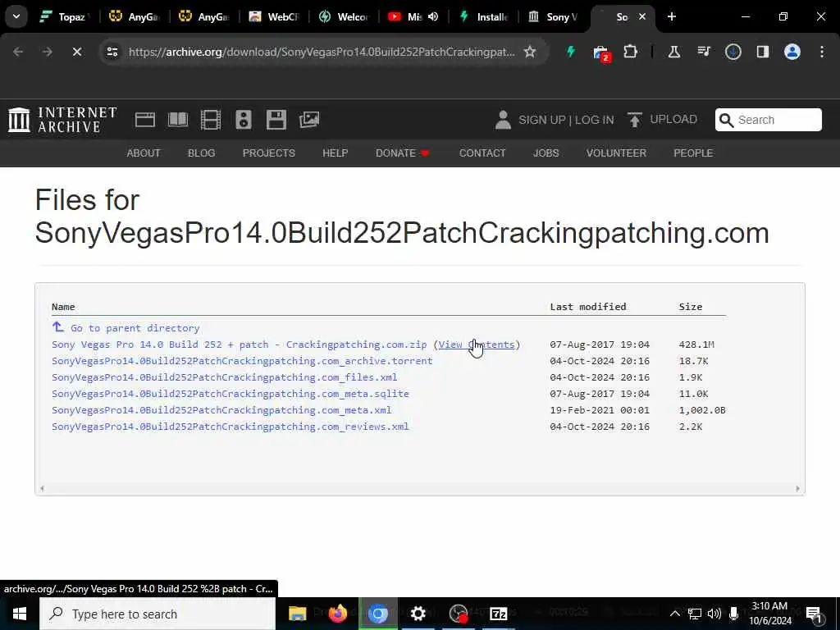
Task: Switch to the first AnyGa tab
Action: point(134,16)
